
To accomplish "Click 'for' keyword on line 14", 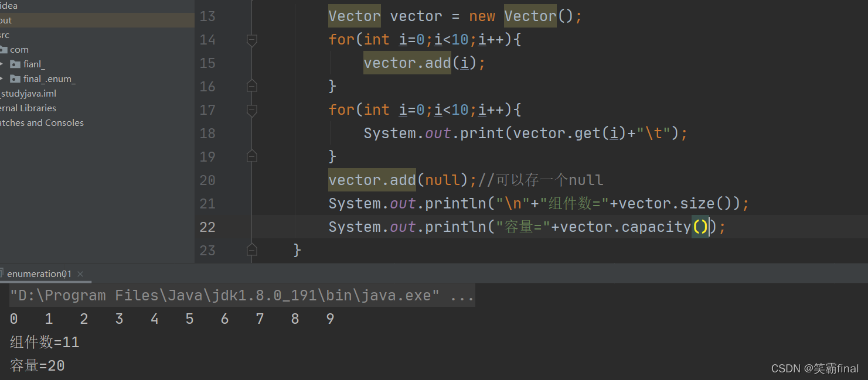I will point(341,40).
